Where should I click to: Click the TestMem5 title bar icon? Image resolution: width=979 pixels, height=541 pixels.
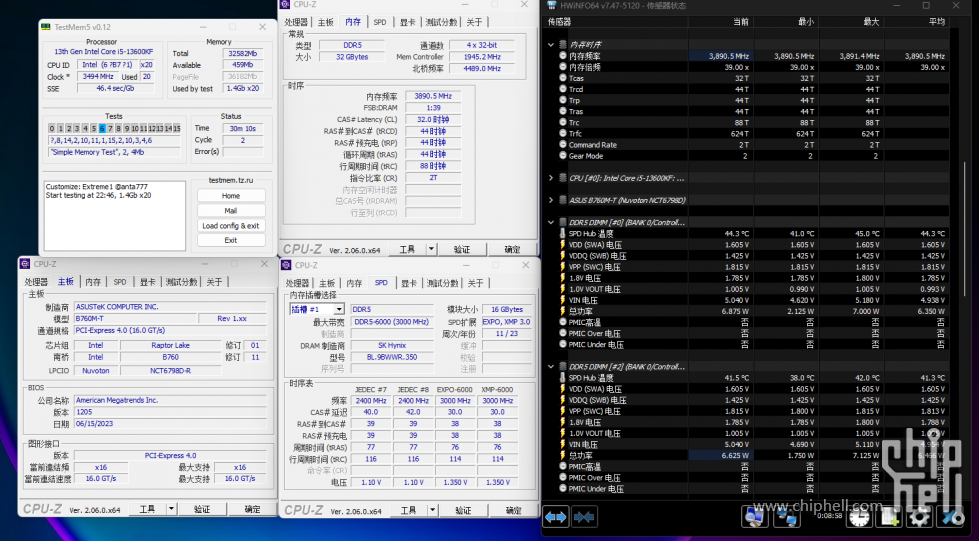click(x=46, y=27)
